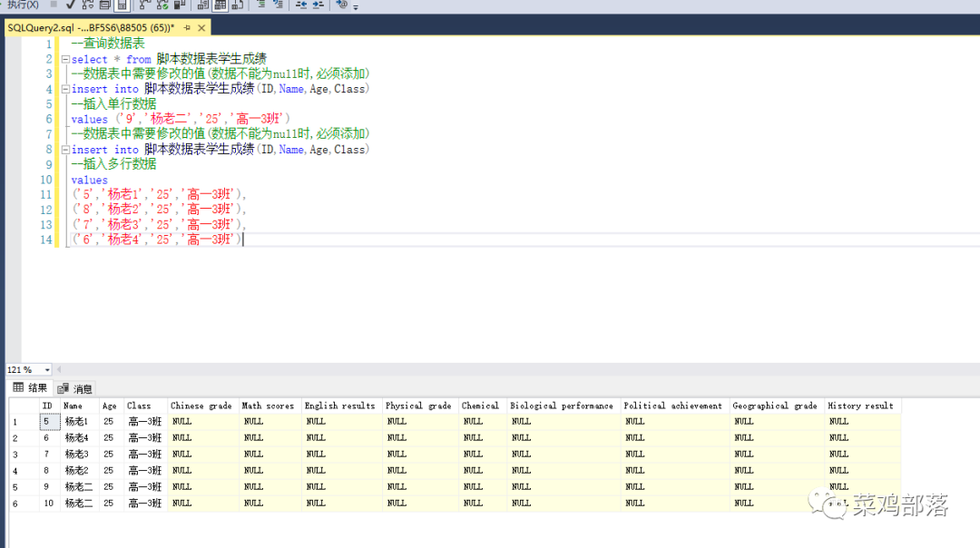Select results row header 1
This screenshot has height=548, width=980.
point(23,422)
